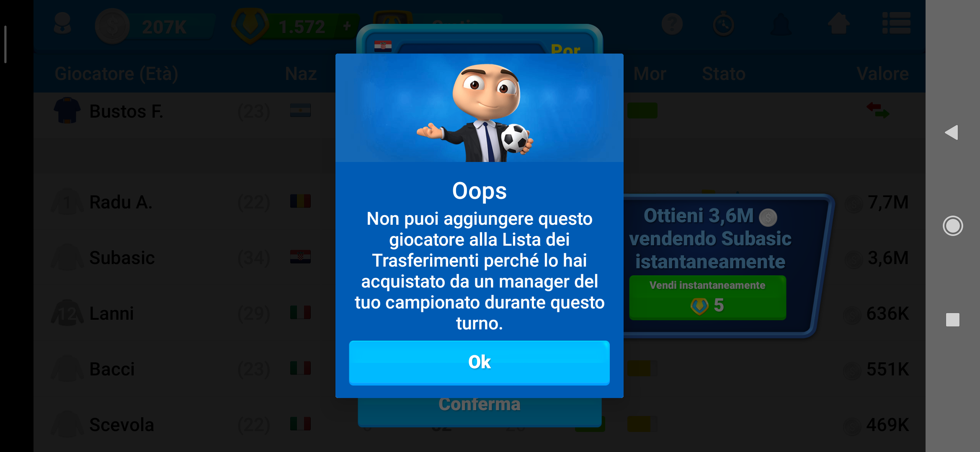Go to the home icon
The width and height of the screenshot is (980, 452).
pyautogui.click(x=839, y=23)
